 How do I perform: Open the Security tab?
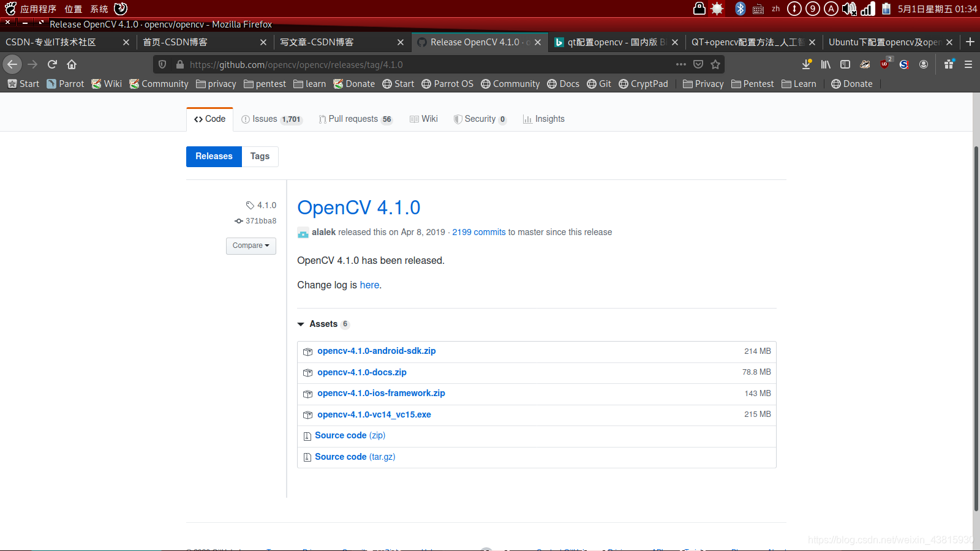click(480, 119)
